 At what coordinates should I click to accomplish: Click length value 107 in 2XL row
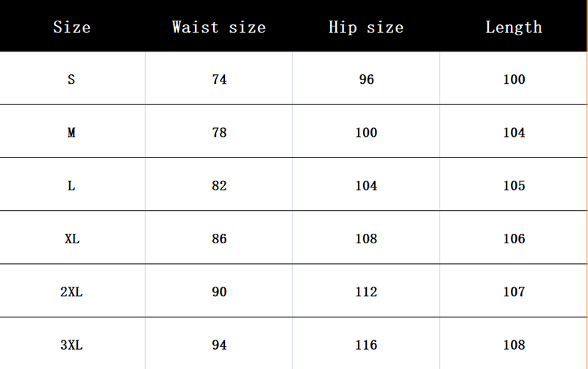point(514,292)
